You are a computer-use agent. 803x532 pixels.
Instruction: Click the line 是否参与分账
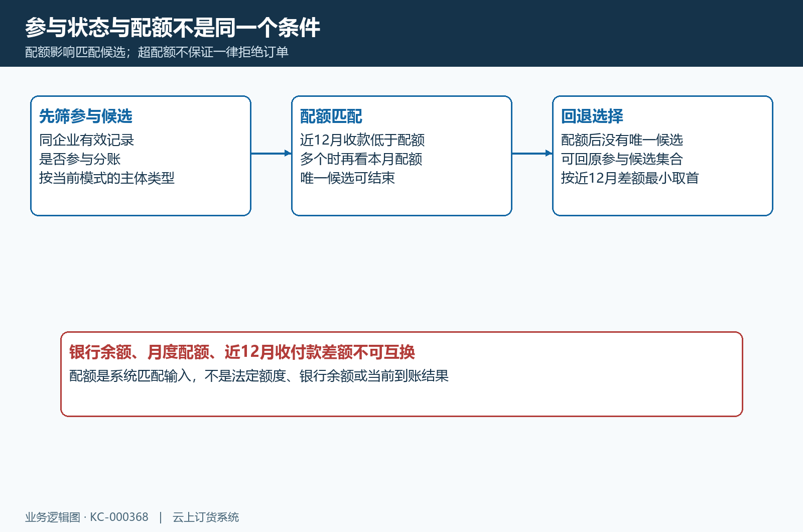[80, 159]
